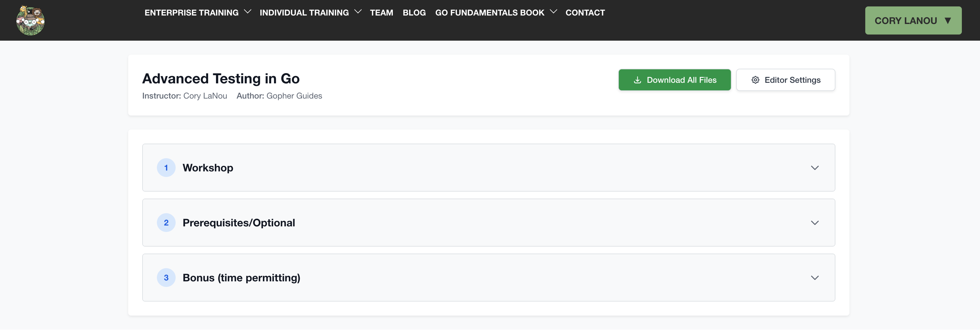The height and width of the screenshot is (334, 980).
Task: Click the numbered badge on Prerequisites/Optional
Action: coord(166,223)
